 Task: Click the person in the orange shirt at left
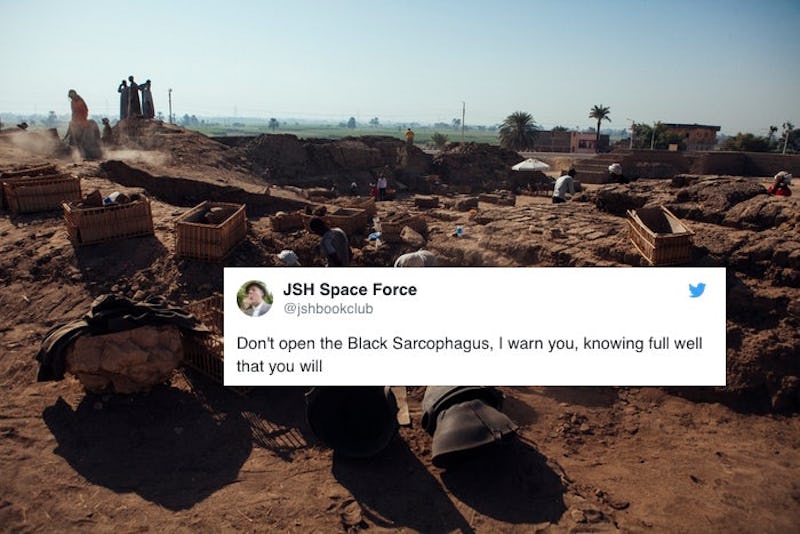[x=78, y=115]
